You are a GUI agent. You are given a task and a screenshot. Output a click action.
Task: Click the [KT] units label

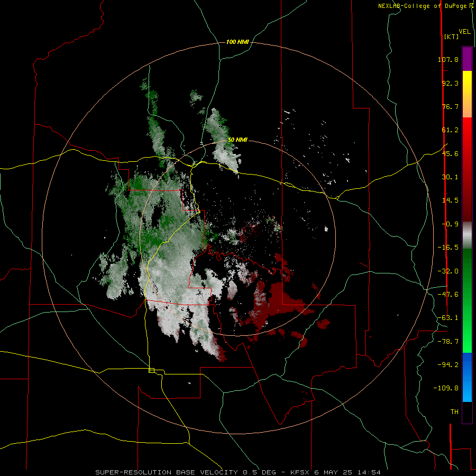(451, 36)
